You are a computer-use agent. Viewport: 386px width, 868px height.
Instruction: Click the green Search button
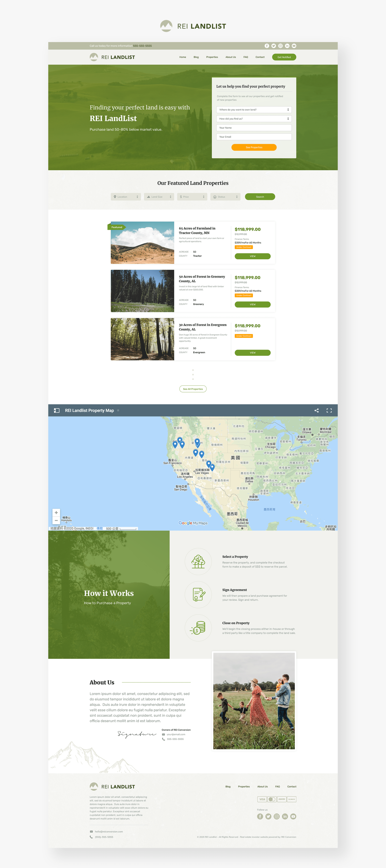(260, 197)
